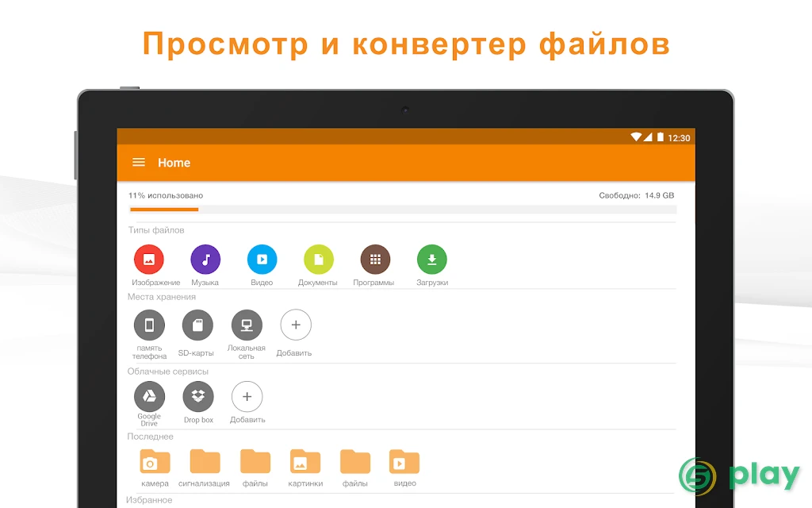The width and height of the screenshot is (812, 508).
Task: Open the Программы category
Action: tap(375, 260)
